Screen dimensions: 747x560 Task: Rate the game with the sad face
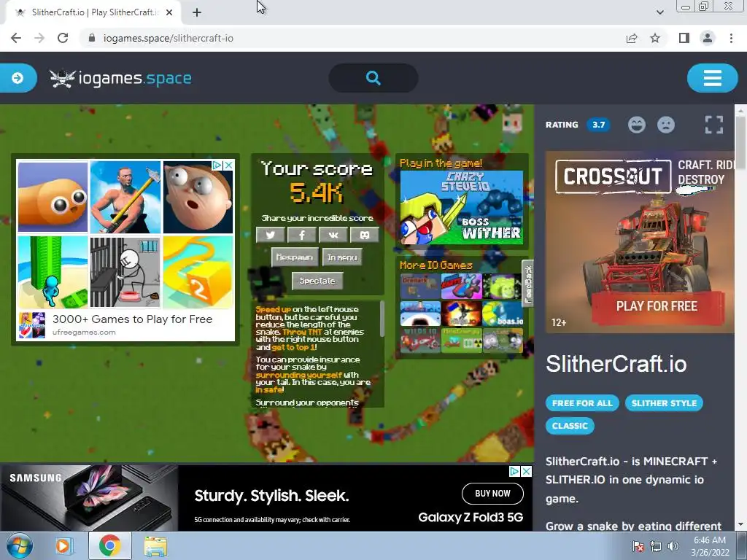(x=665, y=125)
